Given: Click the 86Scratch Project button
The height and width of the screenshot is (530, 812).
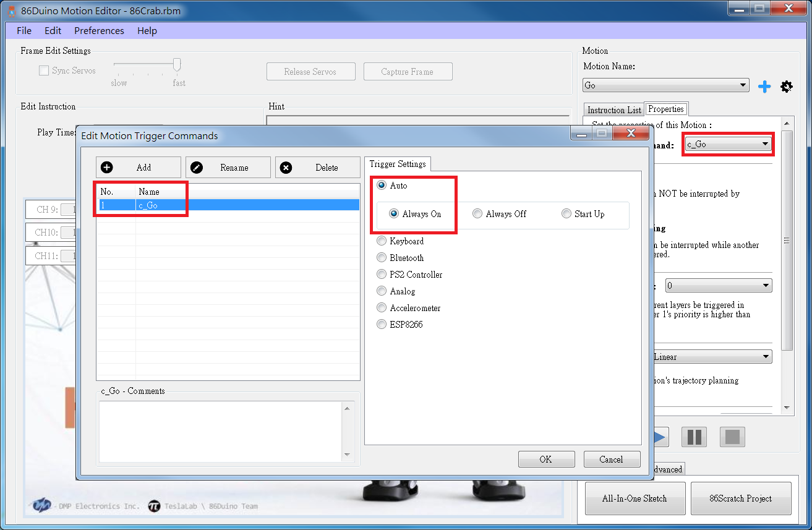Looking at the screenshot, I should coord(741,498).
